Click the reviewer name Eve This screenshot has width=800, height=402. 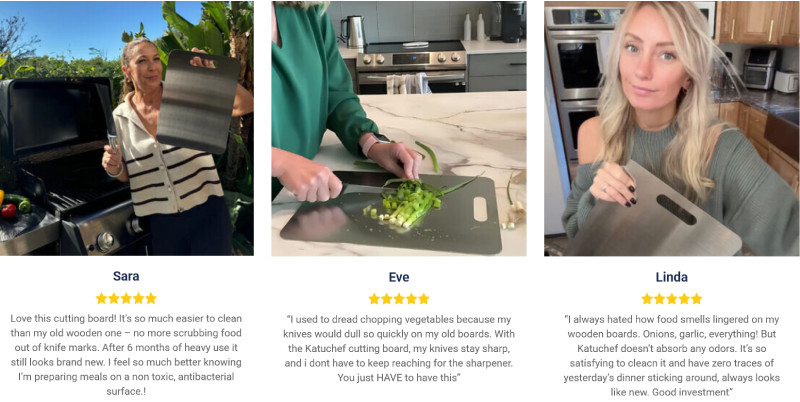coord(398,277)
